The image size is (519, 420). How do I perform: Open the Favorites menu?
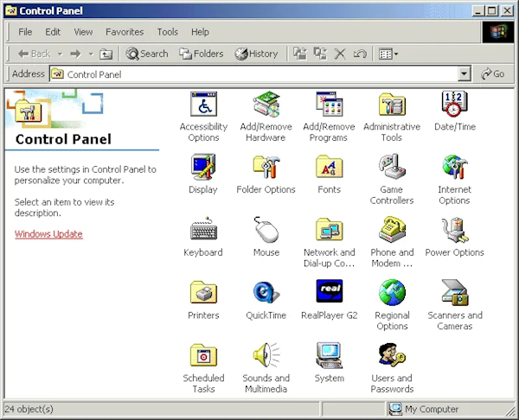coord(125,32)
